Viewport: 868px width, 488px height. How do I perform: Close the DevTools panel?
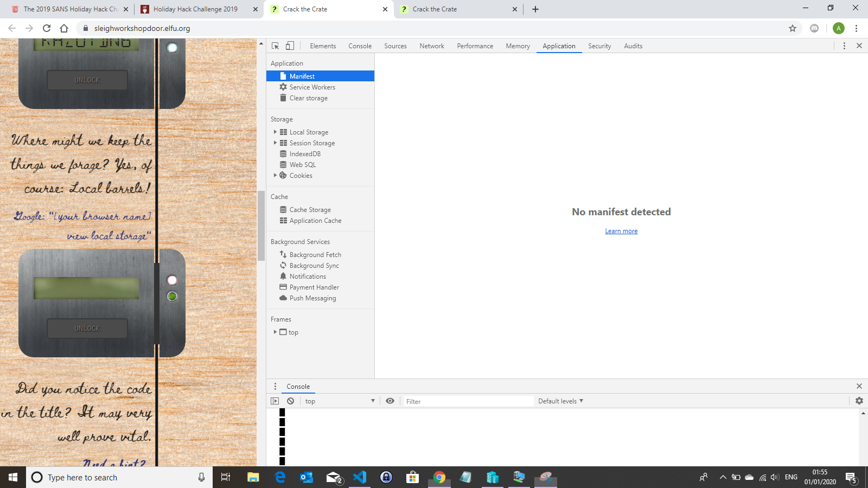coord(859,46)
